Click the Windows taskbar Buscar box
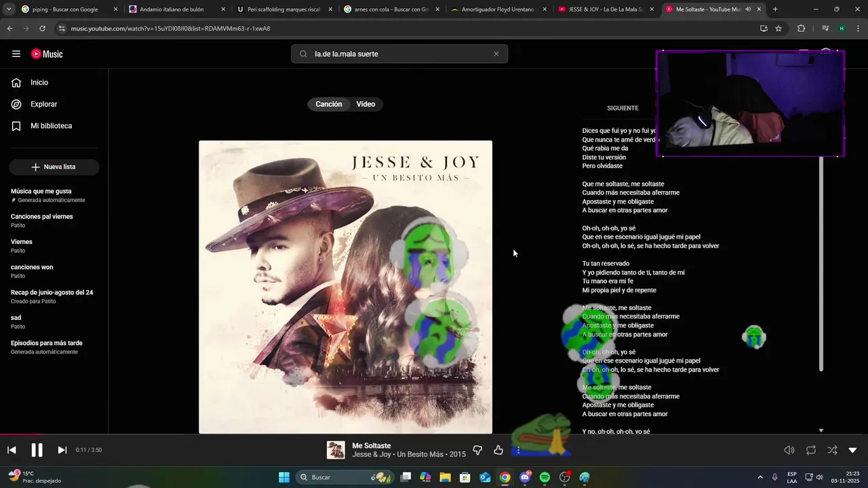The height and width of the screenshot is (488, 868). coord(346,477)
